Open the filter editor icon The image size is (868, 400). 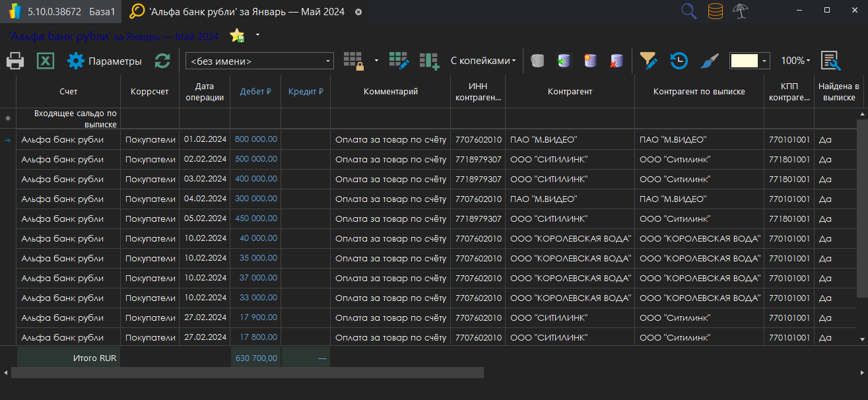[x=649, y=61]
